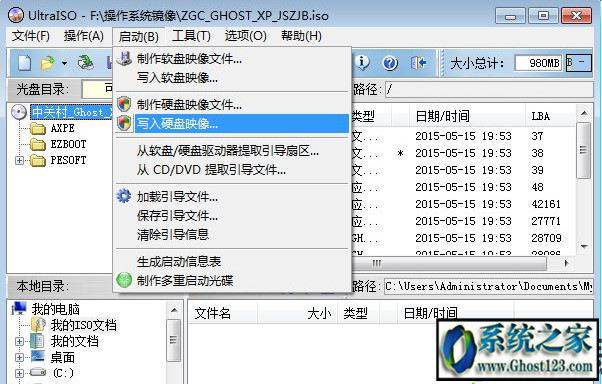Open the dropdown arrow beside Open icon

tap(64, 63)
